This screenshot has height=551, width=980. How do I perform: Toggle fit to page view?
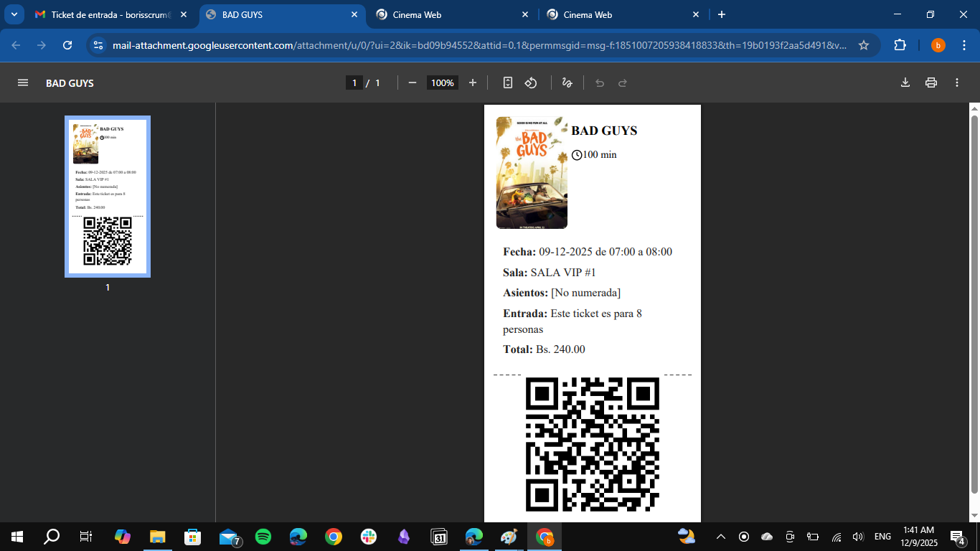507,83
